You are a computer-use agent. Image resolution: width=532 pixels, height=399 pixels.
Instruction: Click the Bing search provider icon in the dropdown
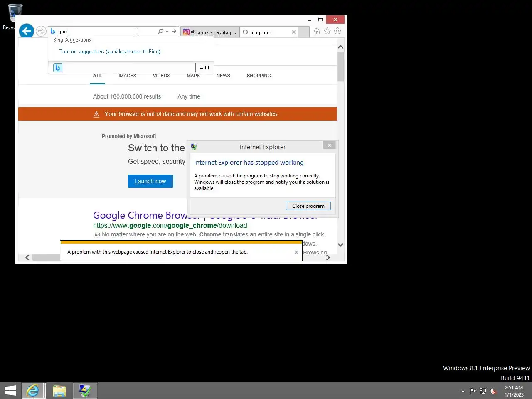pyautogui.click(x=58, y=67)
